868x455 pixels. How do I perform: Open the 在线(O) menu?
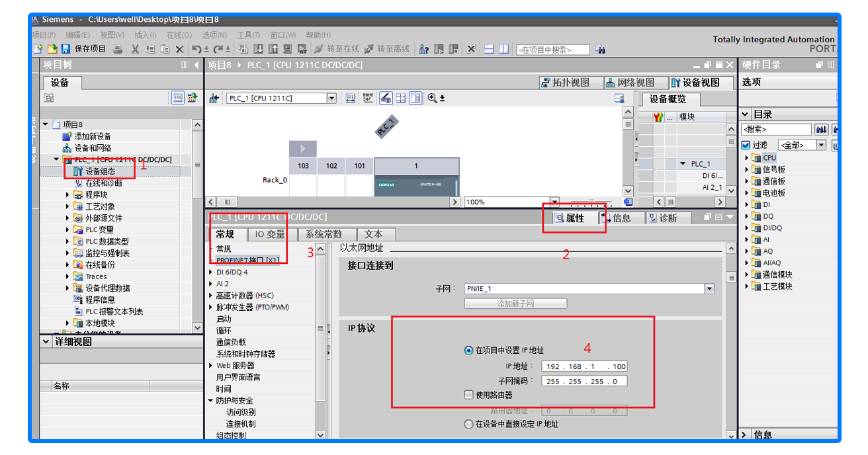tap(179, 35)
